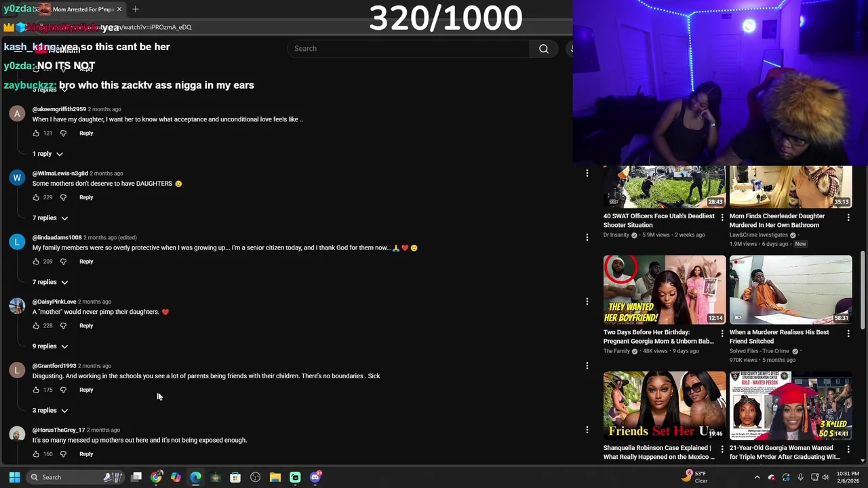Reply to @DaisyPinkLove comment
Image resolution: width=868 pixels, height=488 pixels.
pos(86,326)
